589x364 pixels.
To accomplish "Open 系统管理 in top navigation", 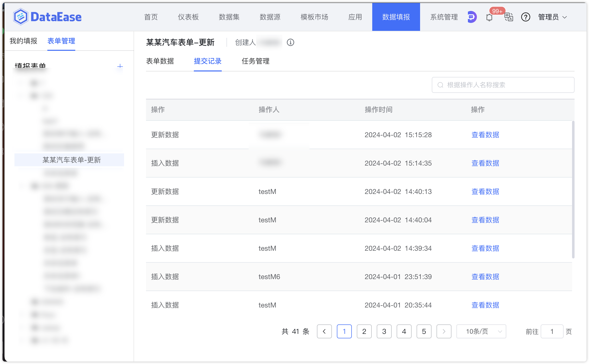I will coord(444,17).
